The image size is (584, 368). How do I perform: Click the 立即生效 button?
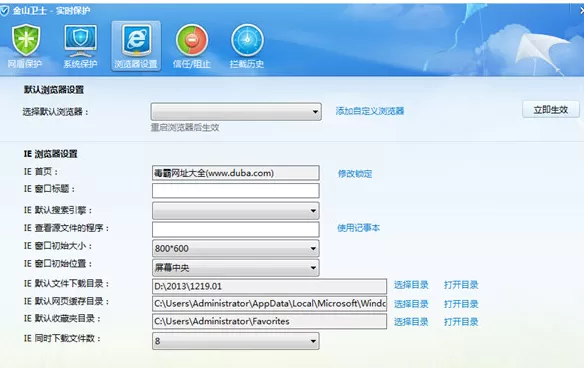[x=550, y=110]
